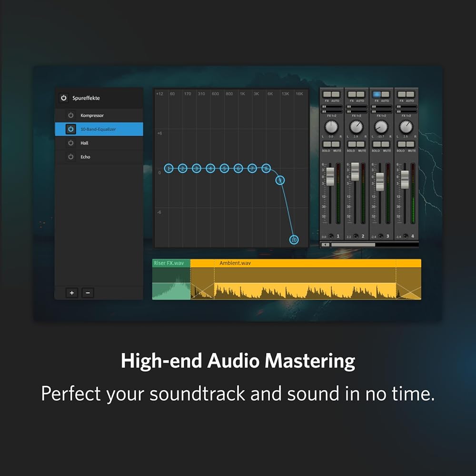Select equalizer band node 10
Viewport: 476px width, 476px height.
pyautogui.click(x=294, y=240)
